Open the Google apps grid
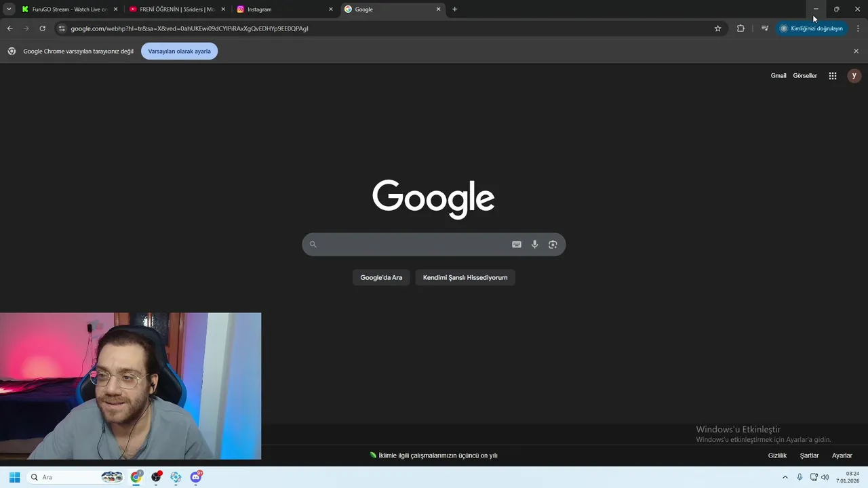 pyautogui.click(x=833, y=76)
